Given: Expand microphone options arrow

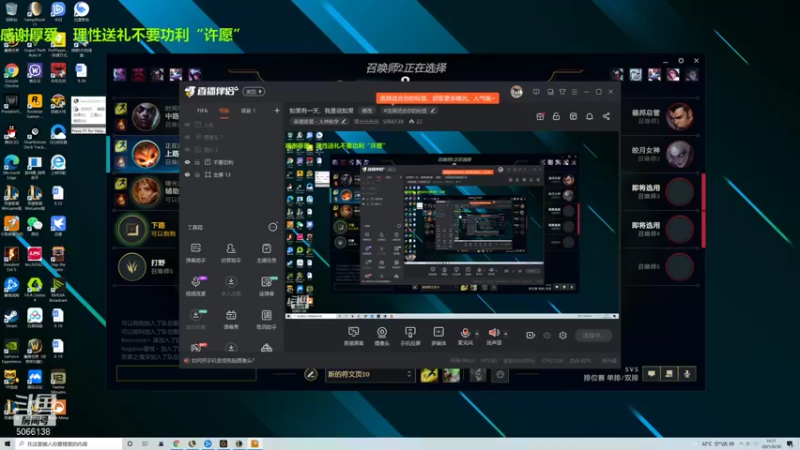Looking at the screenshot, I should [477, 334].
